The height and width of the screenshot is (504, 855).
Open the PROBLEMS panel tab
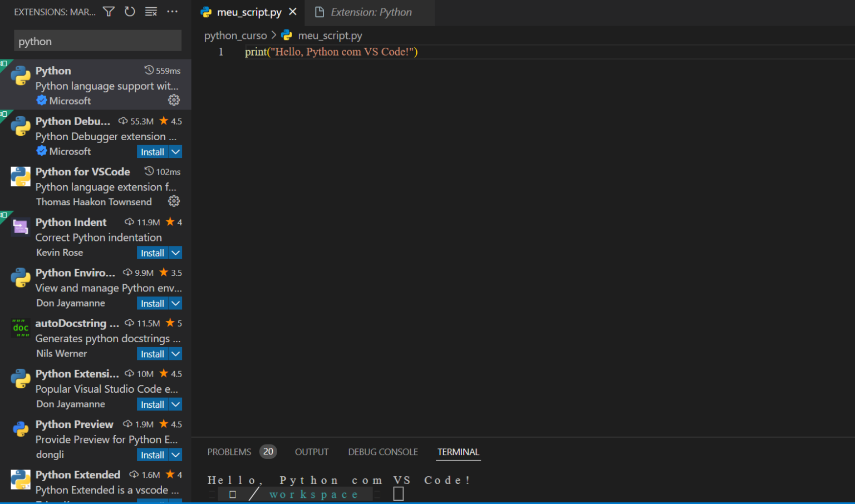click(229, 452)
